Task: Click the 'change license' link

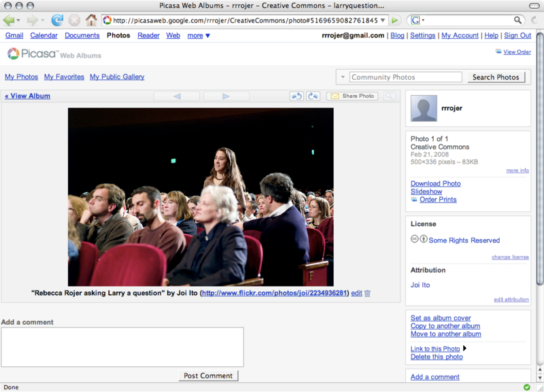Action: point(510,257)
